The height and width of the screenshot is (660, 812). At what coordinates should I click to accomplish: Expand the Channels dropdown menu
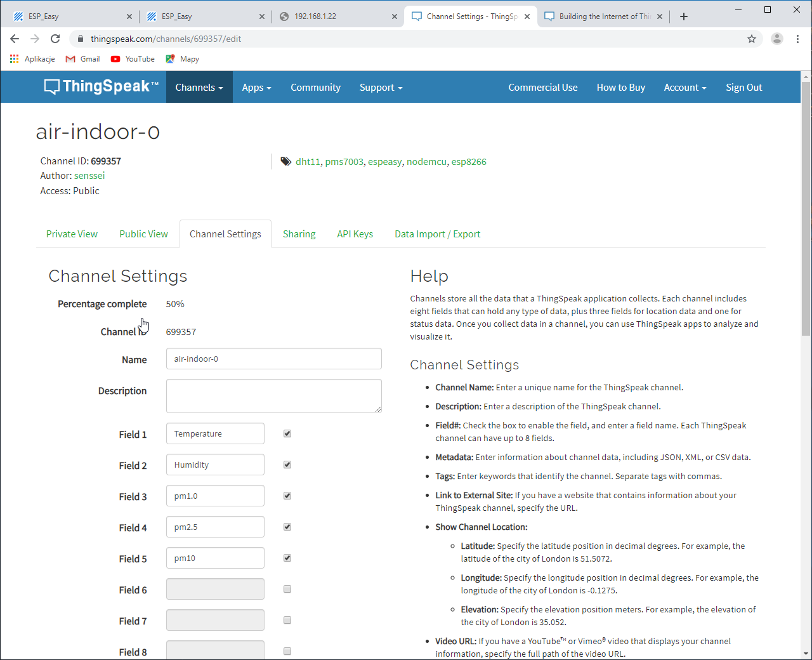pos(199,87)
